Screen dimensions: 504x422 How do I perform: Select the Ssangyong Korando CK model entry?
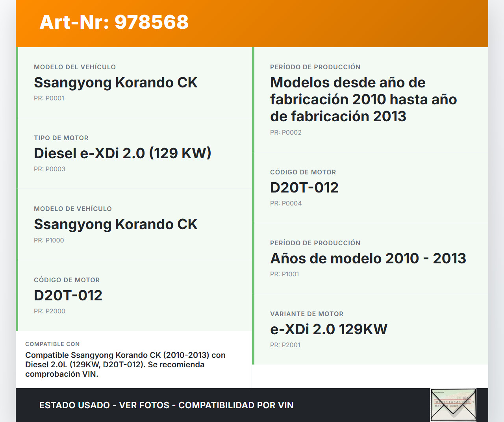(x=116, y=83)
